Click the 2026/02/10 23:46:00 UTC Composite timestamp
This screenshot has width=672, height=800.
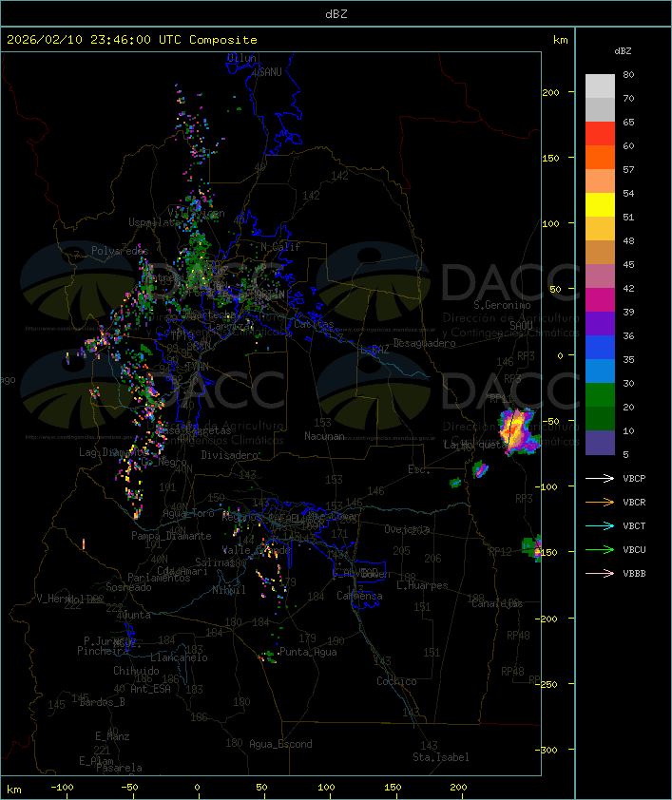(132, 40)
